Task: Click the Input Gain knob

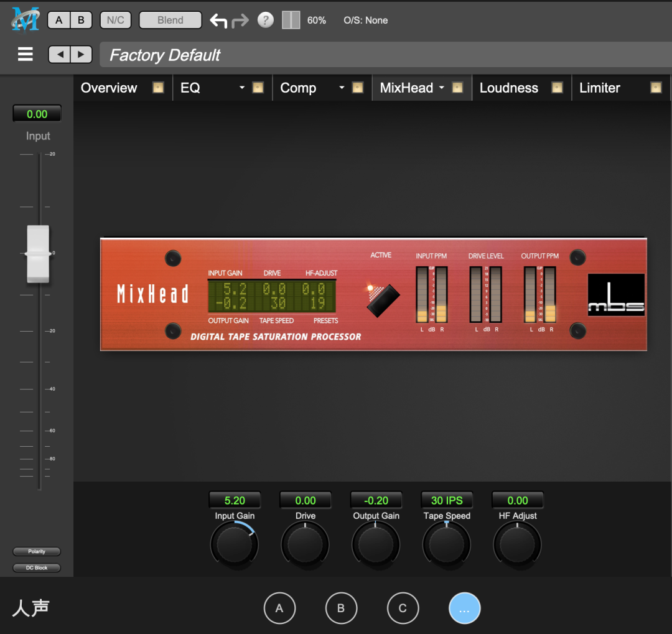Action: pos(235,545)
